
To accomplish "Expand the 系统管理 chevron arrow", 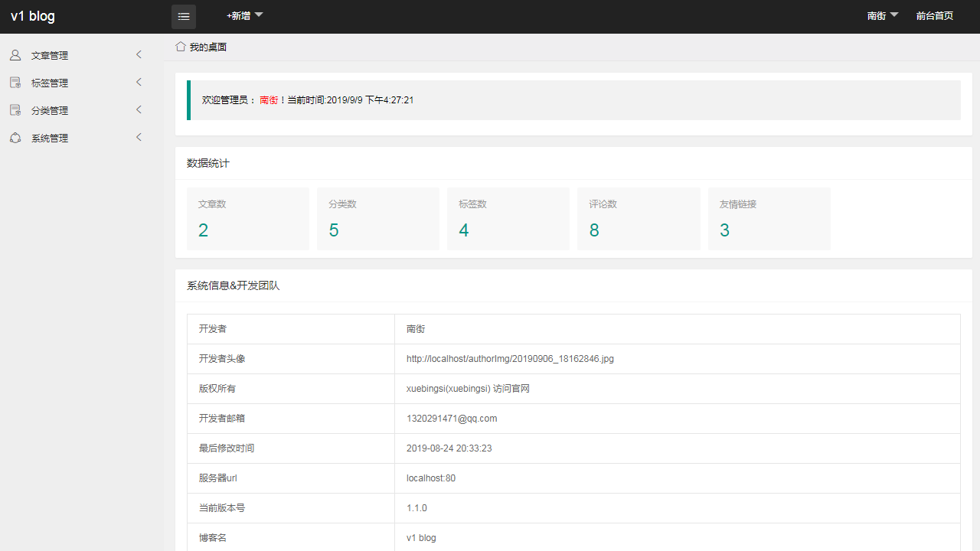I will (x=139, y=137).
